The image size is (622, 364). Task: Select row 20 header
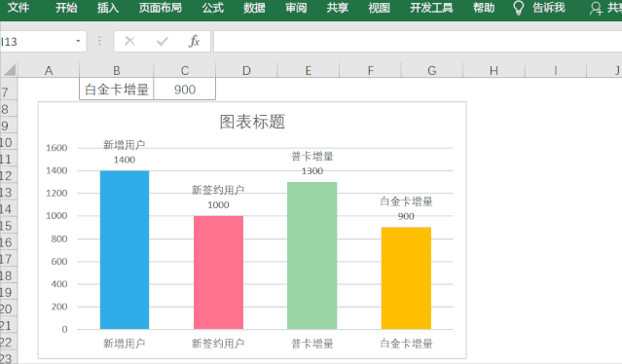[x=8, y=309]
